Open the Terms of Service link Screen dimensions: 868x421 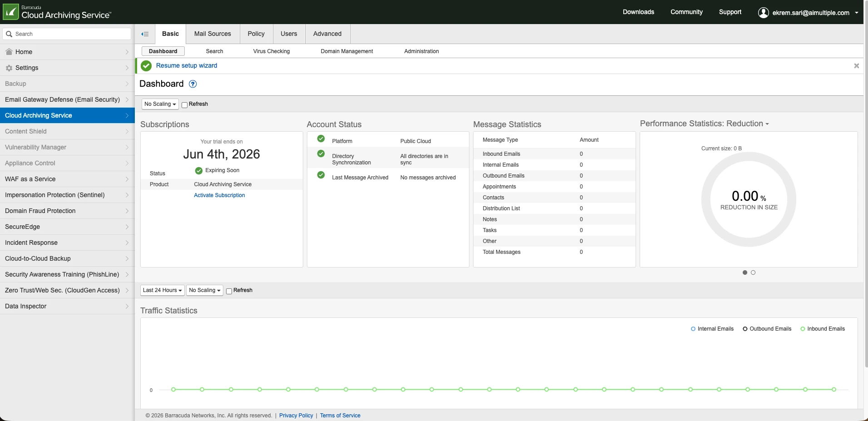340,416
